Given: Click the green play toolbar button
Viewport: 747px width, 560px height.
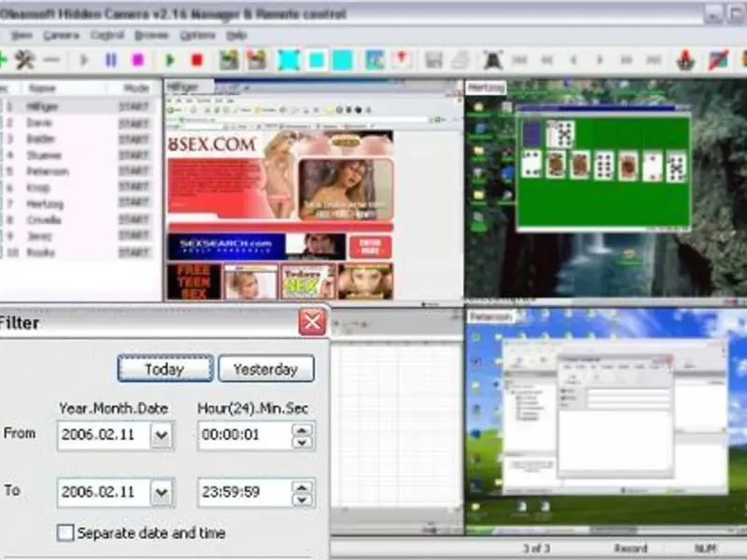Looking at the screenshot, I should click(x=170, y=60).
